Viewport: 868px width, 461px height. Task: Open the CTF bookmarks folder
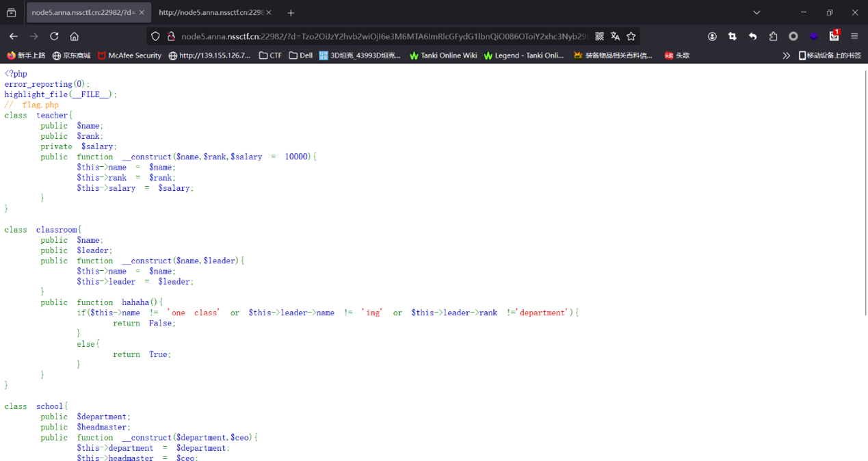[270, 55]
